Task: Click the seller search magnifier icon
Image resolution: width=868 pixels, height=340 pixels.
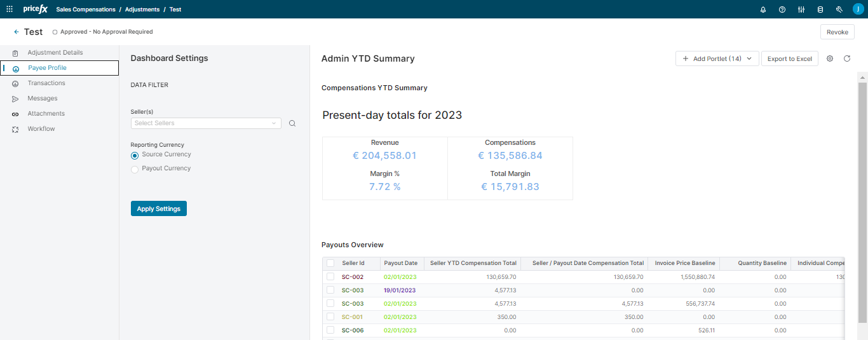Action: 292,123
